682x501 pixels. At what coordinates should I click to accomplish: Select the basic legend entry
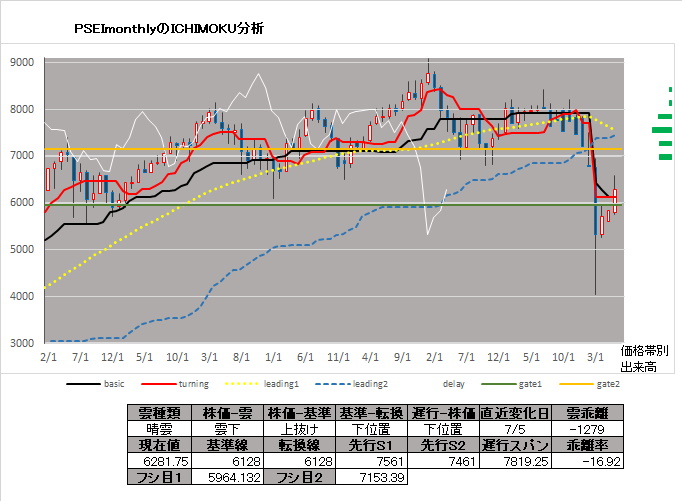[x=95, y=384]
